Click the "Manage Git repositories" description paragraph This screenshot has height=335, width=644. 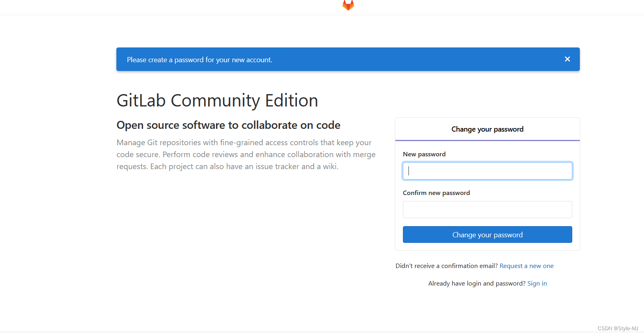point(246,154)
